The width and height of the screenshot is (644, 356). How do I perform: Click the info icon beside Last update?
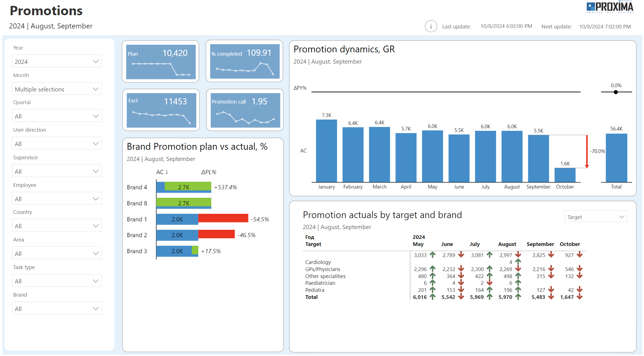point(431,26)
